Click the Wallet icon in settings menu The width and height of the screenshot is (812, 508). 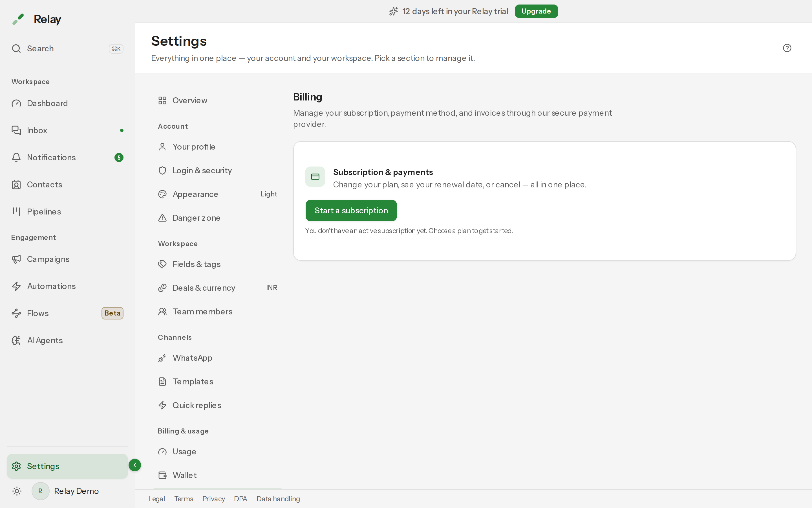[x=162, y=476]
